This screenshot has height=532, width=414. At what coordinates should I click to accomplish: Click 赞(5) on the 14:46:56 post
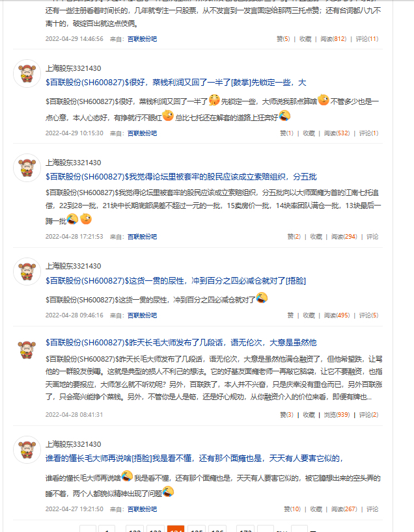(283, 39)
